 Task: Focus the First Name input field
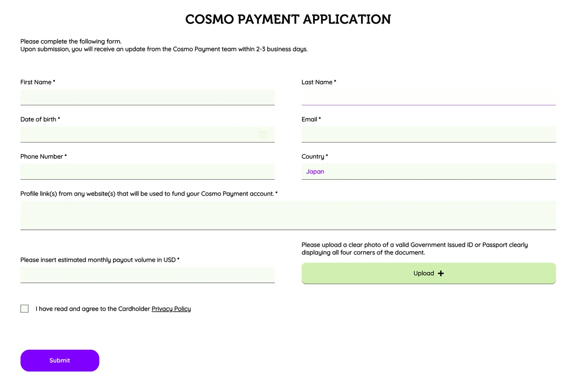click(x=147, y=97)
